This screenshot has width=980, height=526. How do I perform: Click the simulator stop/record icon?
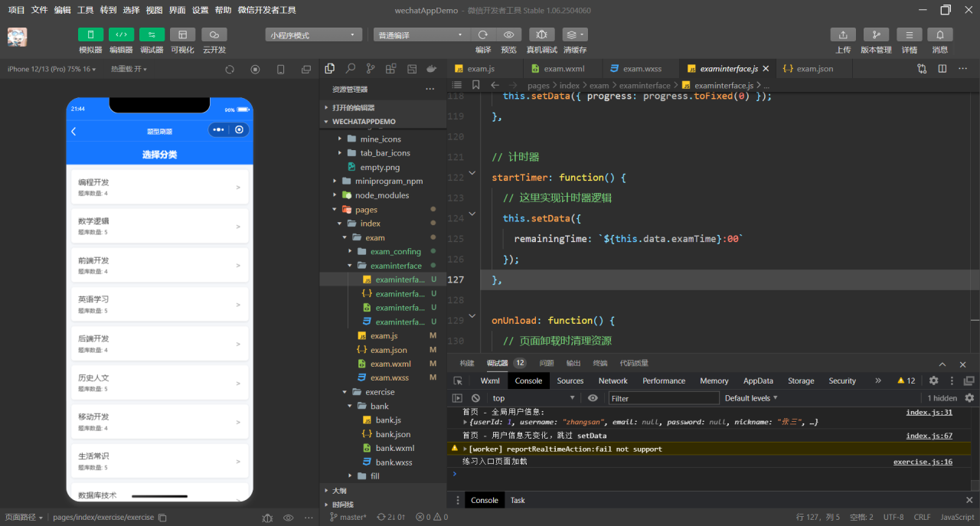tap(255, 69)
